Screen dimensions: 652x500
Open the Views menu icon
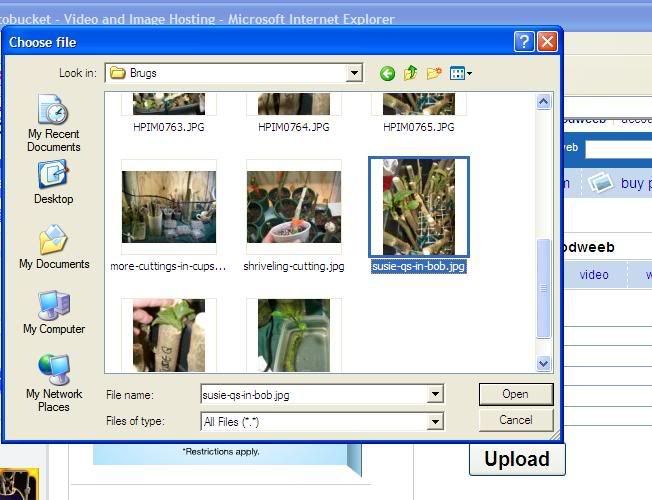click(x=460, y=74)
